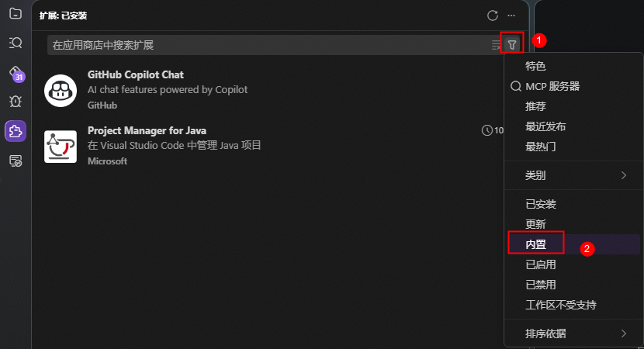The height and width of the screenshot is (349, 644).
Task: Refresh the extensions list
Action: pos(493,16)
